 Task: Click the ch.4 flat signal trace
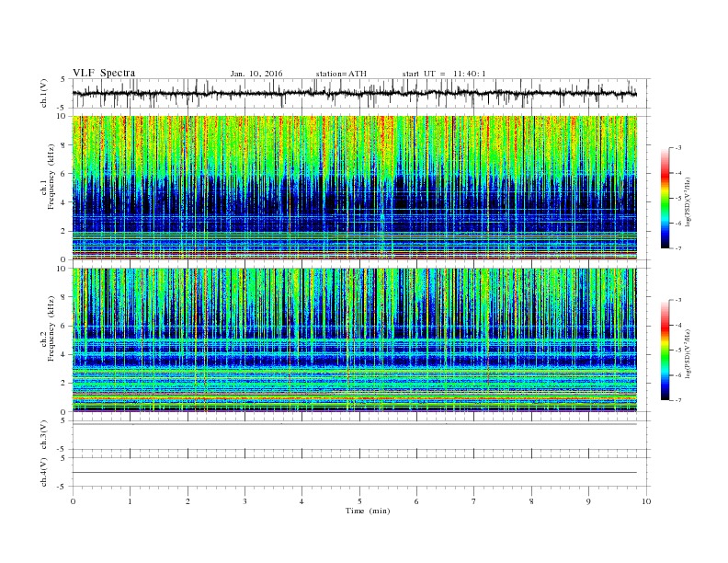(355, 473)
